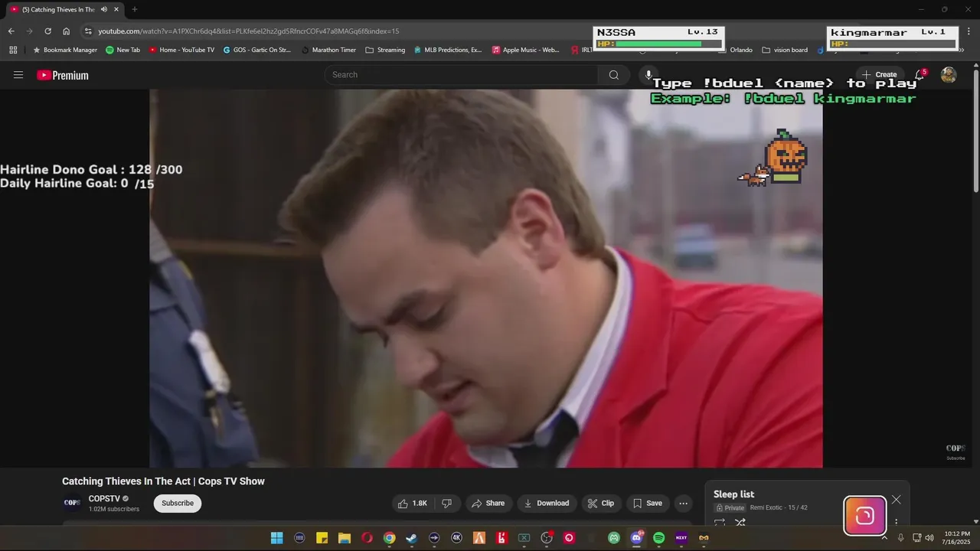Open the YouTube hamburger guide menu
The image size is (980, 551).
pyautogui.click(x=18, y=75)
